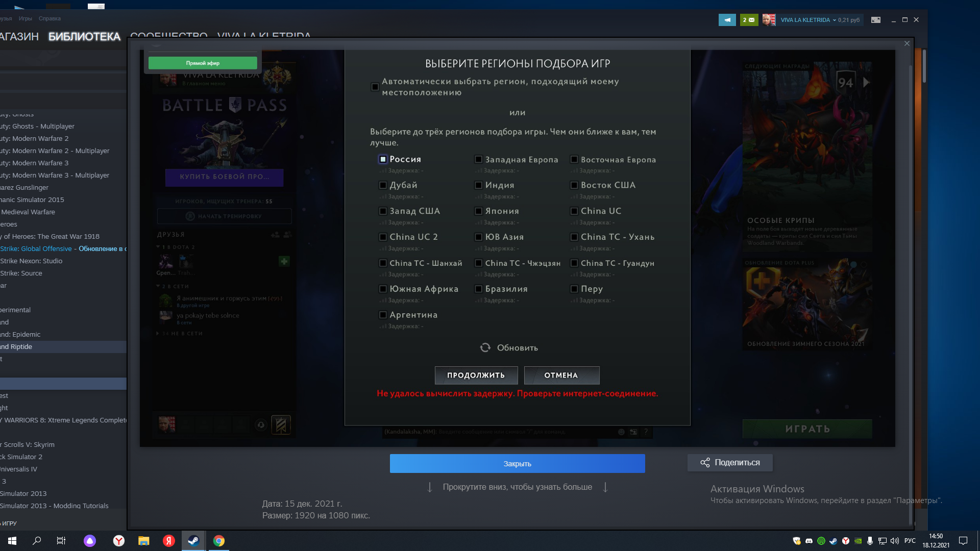Image resolution: width=980 pixels, height=551 pixels.
Task: Click the НАЧАТЬ ТРЕНИРОВКУ button
Action: pyautogui.click(x=225, y=216)
